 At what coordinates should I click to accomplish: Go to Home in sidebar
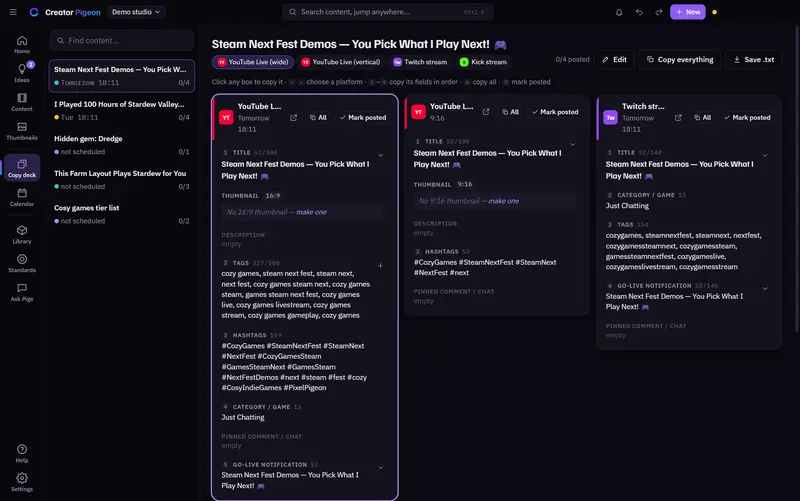coord(22,44)
